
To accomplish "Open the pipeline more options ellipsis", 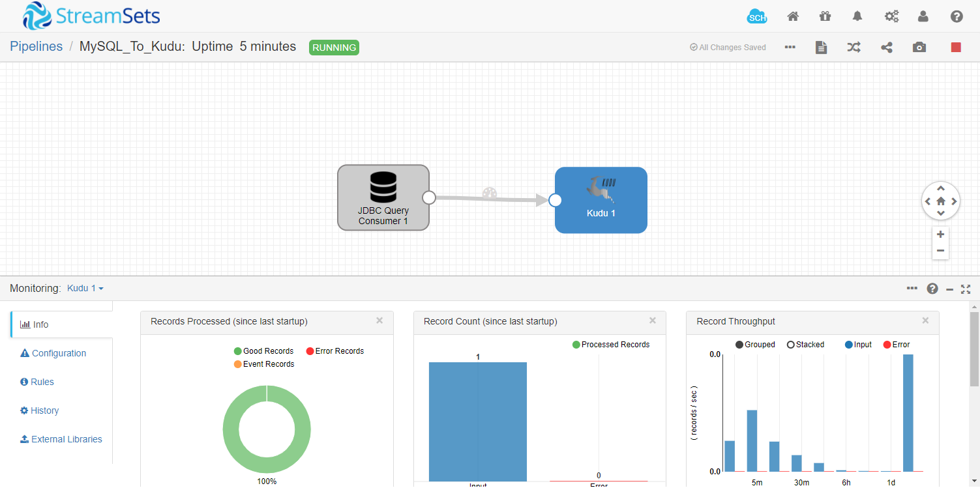I will point(790,47).
